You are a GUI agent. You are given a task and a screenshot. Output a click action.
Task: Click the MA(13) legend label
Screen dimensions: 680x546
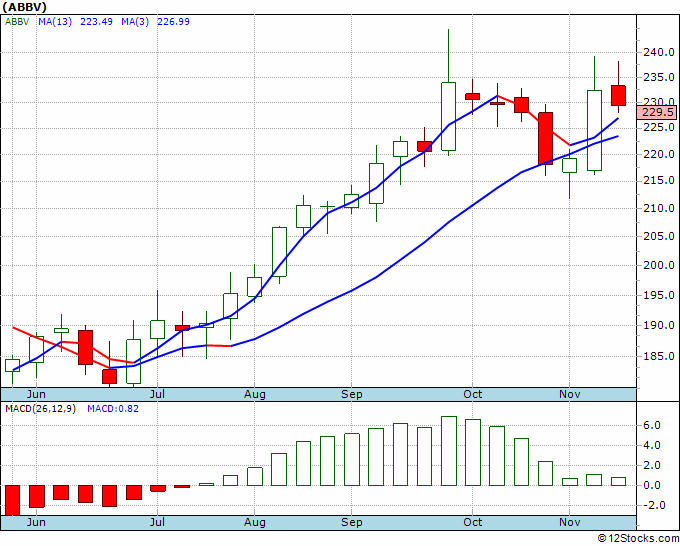point(55,22)
